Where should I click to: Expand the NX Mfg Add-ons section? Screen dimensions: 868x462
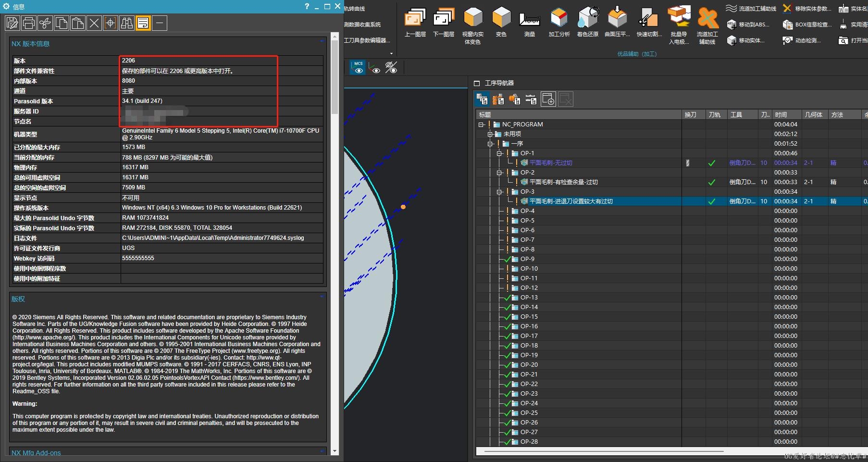pyautogui.click(x=322, y=451)
